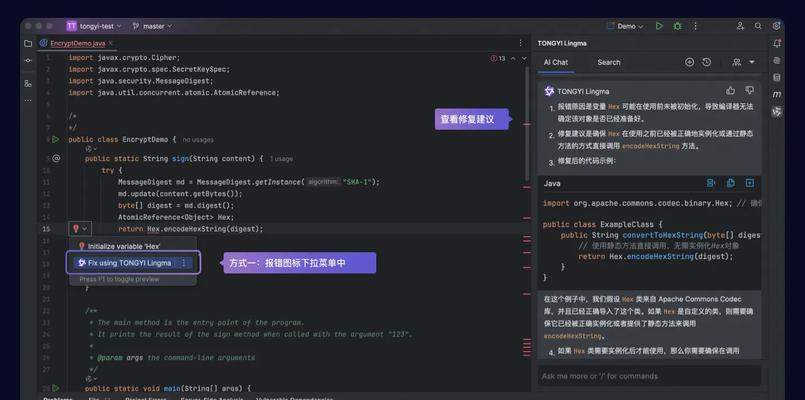Open more run actions menu
Image resolution: width=805 pixels, height=400 pixels.
click(x=696, y=26)
